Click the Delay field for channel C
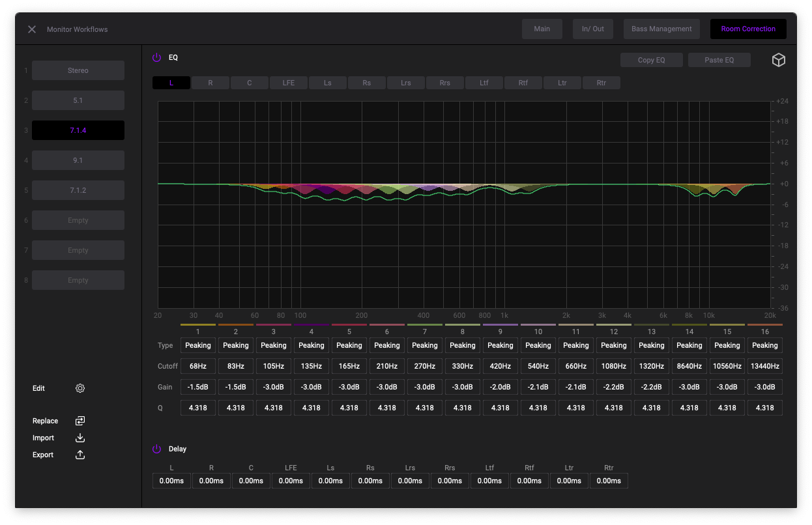 [x=251, y=481]
